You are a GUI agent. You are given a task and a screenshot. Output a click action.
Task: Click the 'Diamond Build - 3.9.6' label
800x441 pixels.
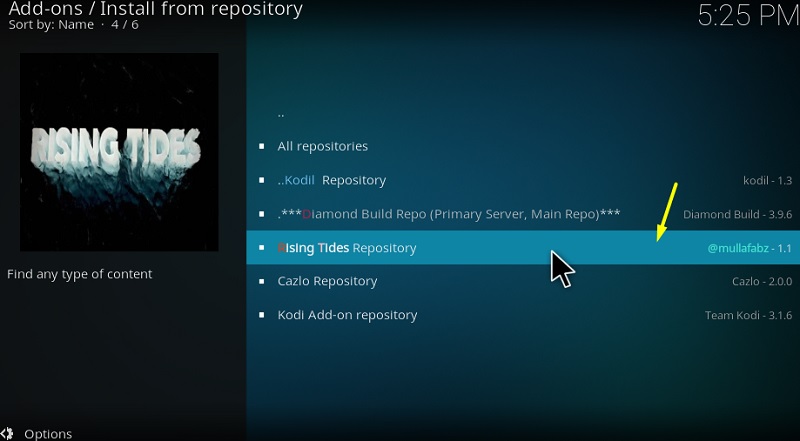coord(737,214)
